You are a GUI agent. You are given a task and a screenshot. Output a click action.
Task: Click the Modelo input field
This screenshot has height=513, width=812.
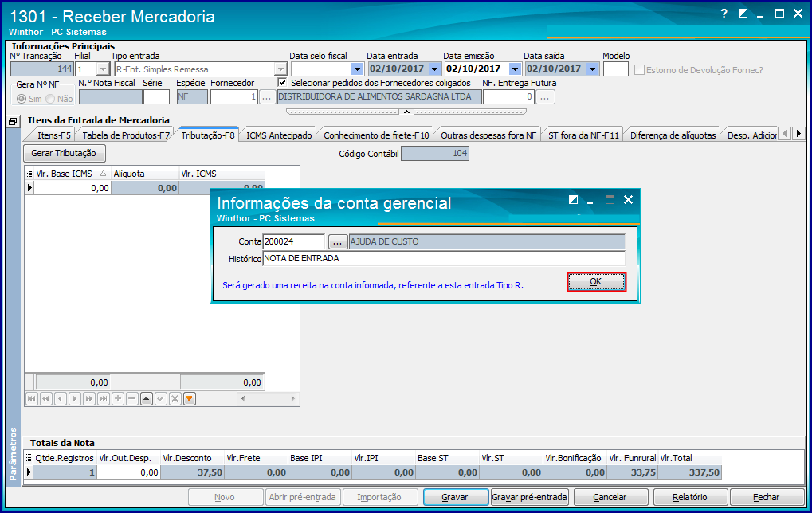pyautogui.click(x=616, y=69)
